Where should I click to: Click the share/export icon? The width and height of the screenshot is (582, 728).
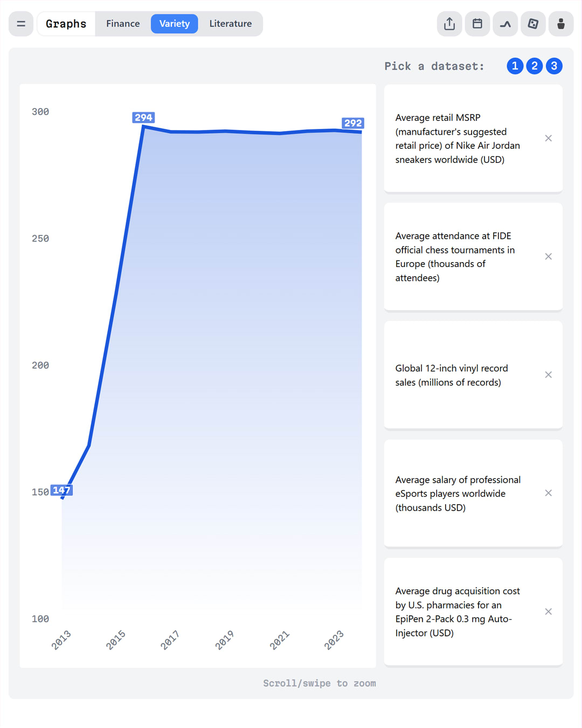(449, 24)
